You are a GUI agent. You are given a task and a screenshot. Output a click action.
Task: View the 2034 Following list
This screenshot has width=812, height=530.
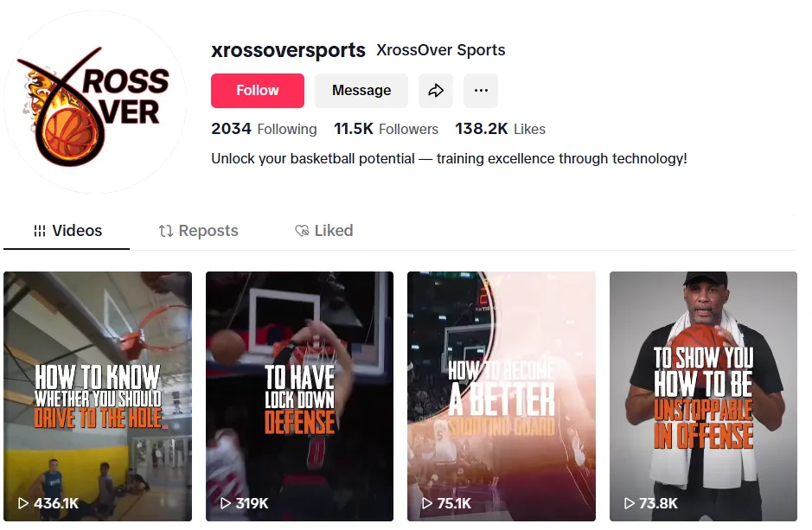[x=264, y=129]
